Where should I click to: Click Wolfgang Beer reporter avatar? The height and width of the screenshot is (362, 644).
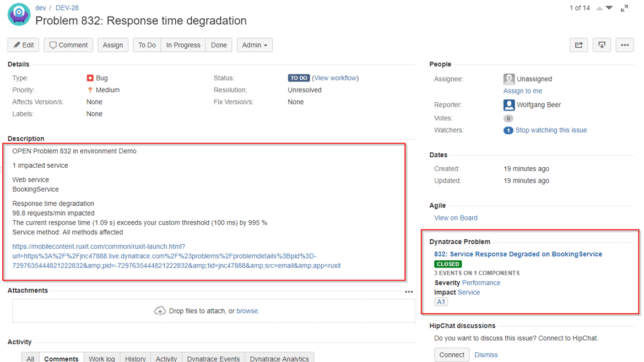(x=509, y=105)
